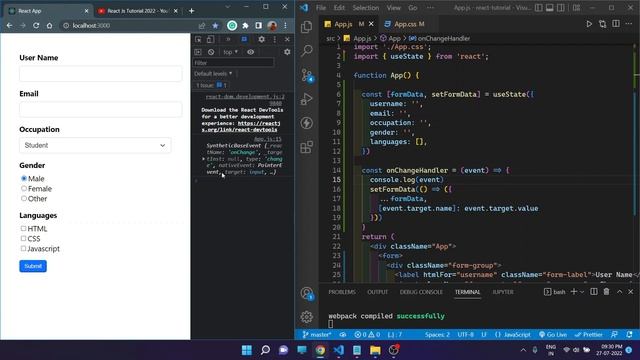Image resolution: width=640 pixels, height=360 pixels.
Task: Open new terminal launch profile dropdown
Action: tap(582, 291)
